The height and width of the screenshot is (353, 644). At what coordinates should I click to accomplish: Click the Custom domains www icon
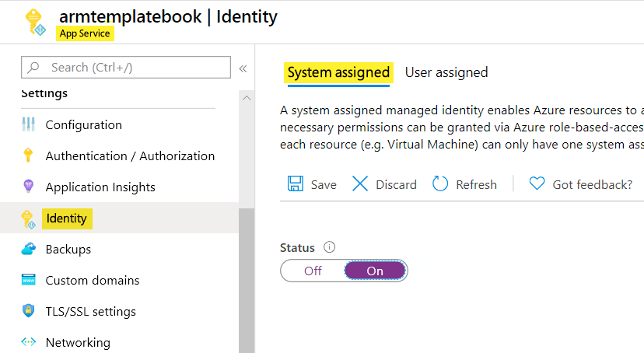click(x=29, y=280)
